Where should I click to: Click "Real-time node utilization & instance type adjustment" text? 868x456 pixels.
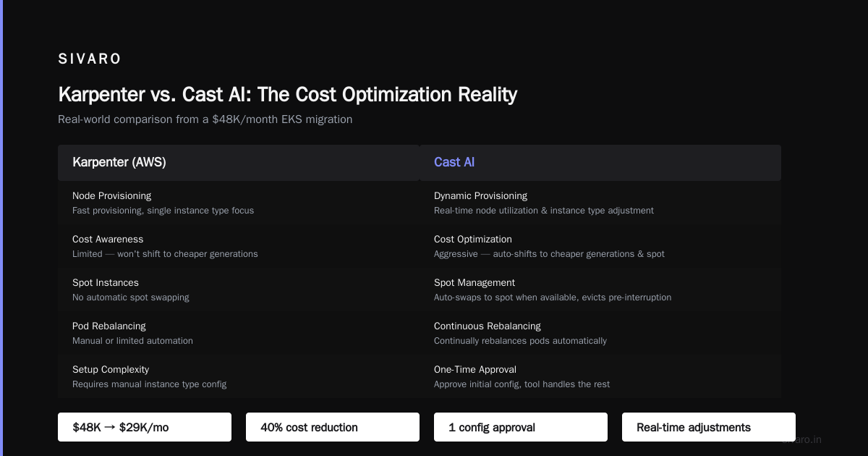pos(544,211)
